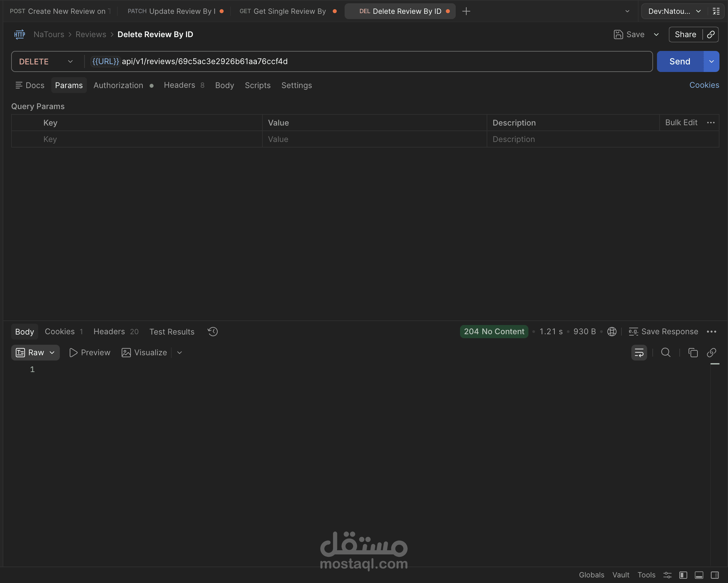This screenshot has height=583, width=728.
Task: Open environment quick look icon
Action: click(x=716, y=11)
